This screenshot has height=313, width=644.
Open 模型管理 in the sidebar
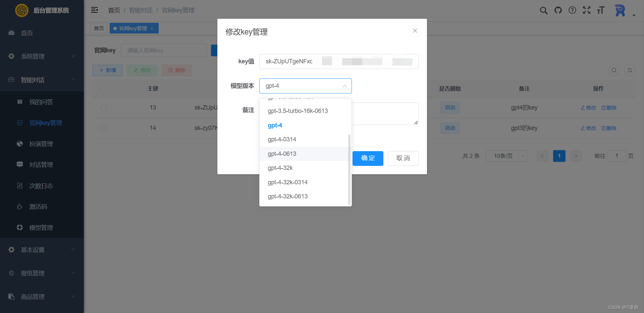(x=42, y=228)
